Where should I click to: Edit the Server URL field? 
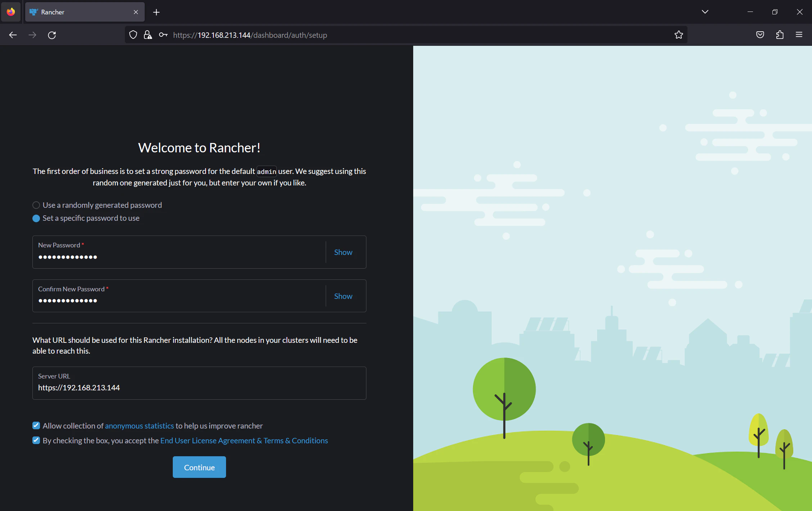point(199,383)
